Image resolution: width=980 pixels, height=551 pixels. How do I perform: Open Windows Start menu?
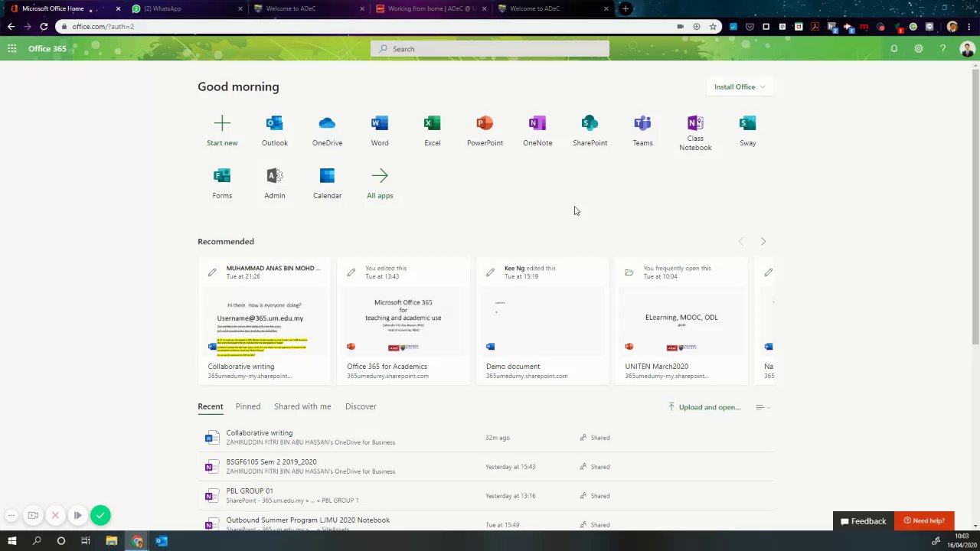11,541
